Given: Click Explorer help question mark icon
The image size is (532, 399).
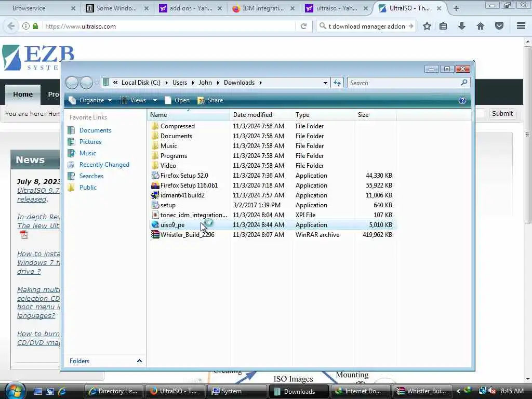Looking at the screenshot, I should click(x=462, y=100).
